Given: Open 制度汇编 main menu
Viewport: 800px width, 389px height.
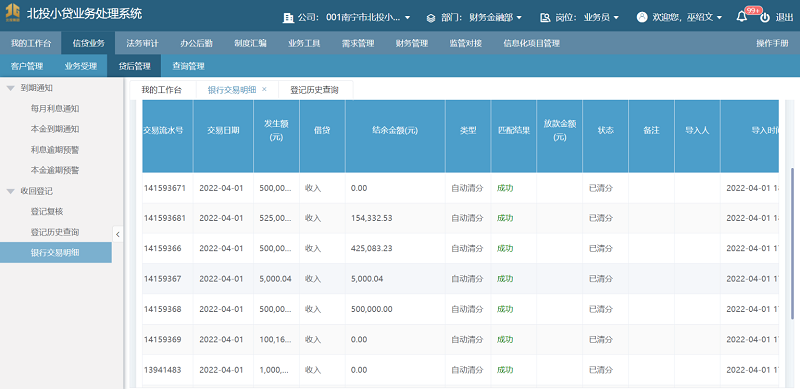Looking at the screenshot, I should coord(250,43).
